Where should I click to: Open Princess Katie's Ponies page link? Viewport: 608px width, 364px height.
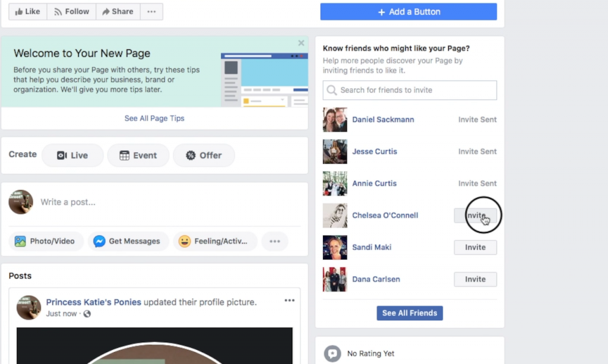tap(93, 302)
